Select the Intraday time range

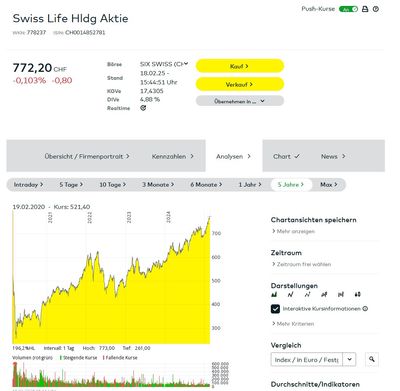pos(28,184)
